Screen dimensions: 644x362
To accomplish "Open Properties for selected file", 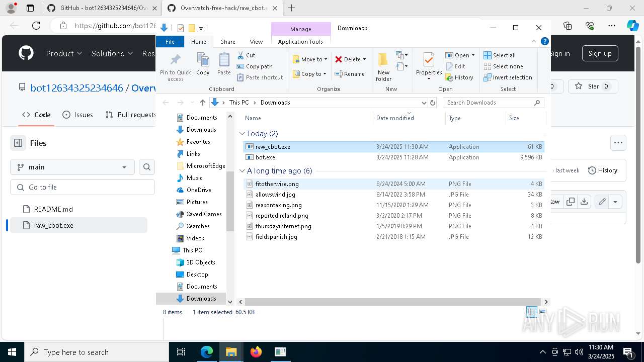I will coord(429,66).
